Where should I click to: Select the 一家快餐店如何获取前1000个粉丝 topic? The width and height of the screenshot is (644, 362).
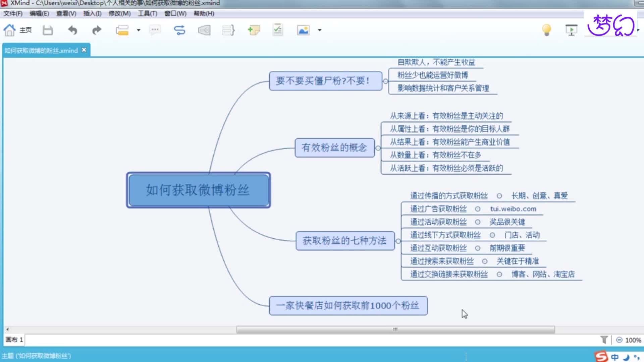point(349,306)
